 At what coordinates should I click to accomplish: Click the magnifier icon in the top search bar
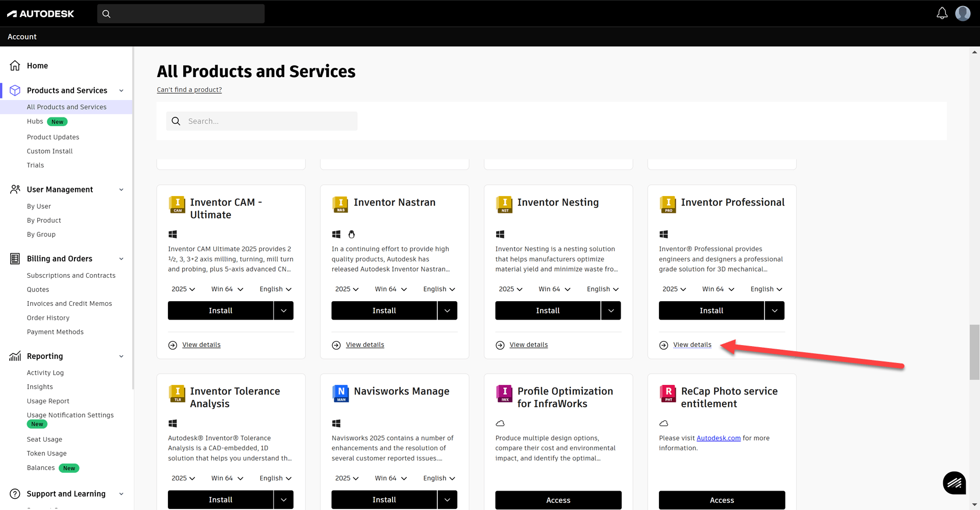click(106, 14)
